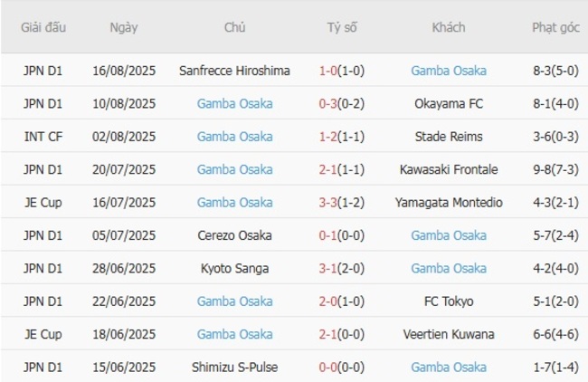Screen dimensions: 588x382
Task: Click Kyoto Sanga team name
Action: coord(234,268)
